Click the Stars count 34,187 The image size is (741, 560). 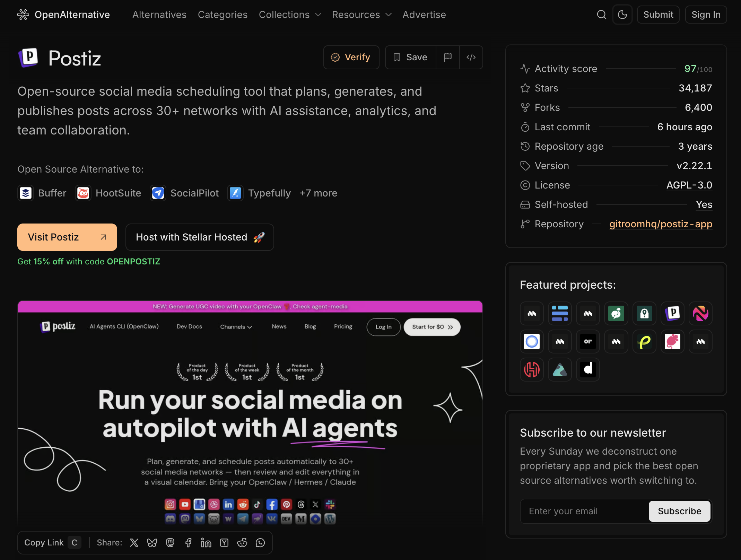[x=695, y=88]
